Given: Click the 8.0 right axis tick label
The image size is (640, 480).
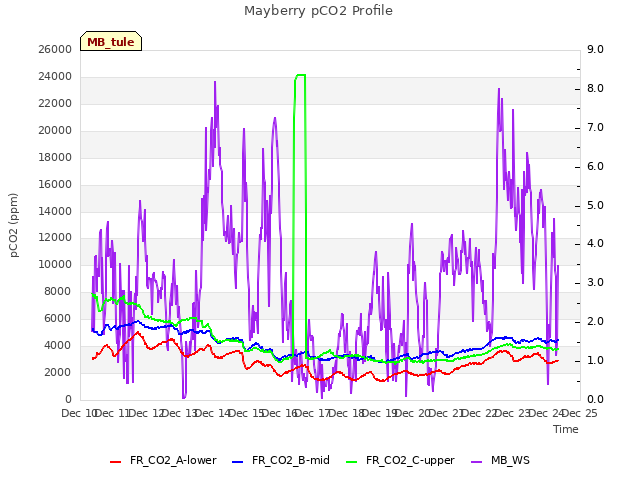Looking at the screenshot, I should [595, 88].
